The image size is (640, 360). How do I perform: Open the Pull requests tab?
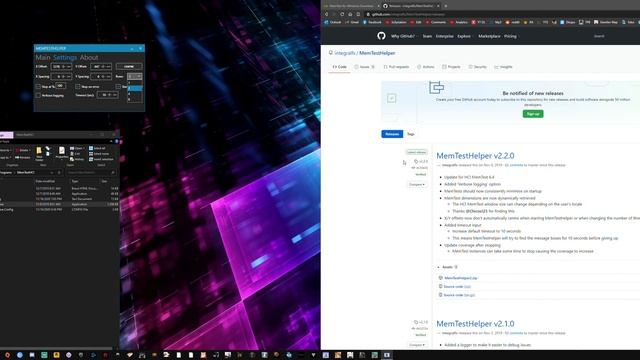click(396, 67)
